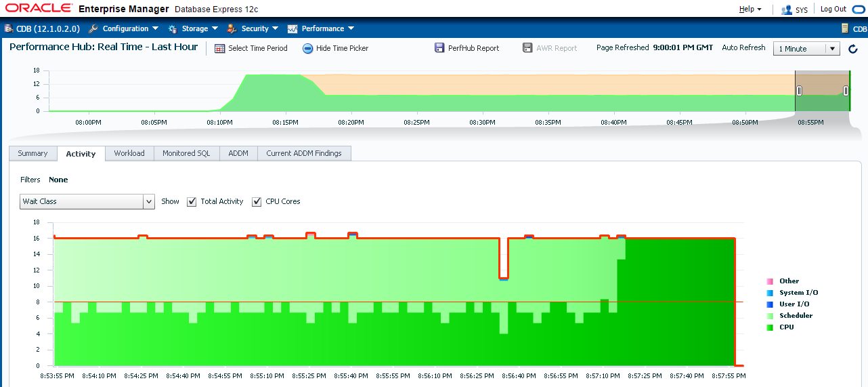Viewport: 868px width, 387px height.
Task: Toggle the Total Activity checkbox
Action: (x=192, y=201)
